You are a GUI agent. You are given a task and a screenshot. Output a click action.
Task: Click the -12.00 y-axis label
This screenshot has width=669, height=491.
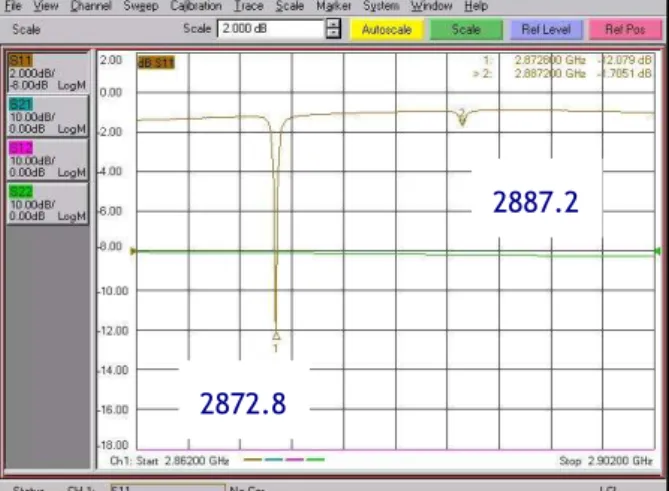(x=113, y=331)
